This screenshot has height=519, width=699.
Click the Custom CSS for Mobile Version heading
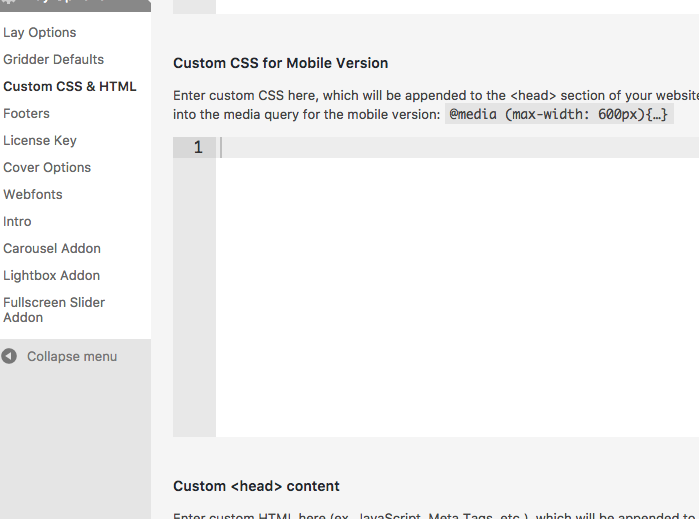pos(280,63)
